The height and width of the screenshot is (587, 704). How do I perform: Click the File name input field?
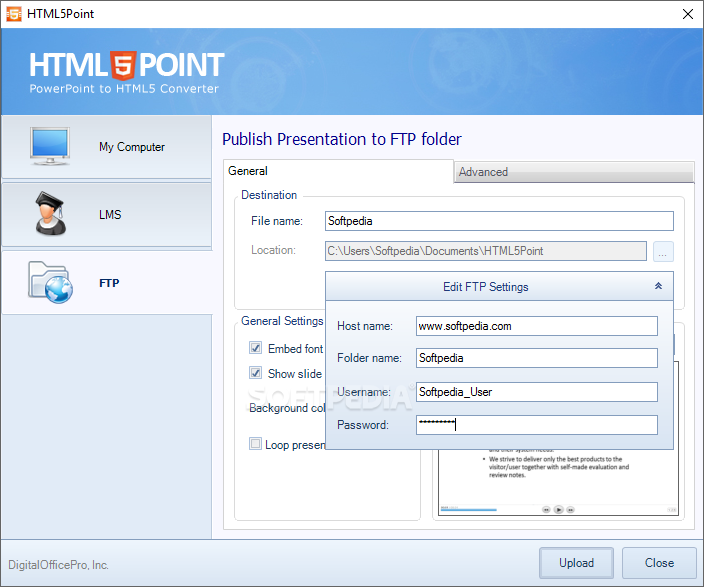(x=499, y=221)
